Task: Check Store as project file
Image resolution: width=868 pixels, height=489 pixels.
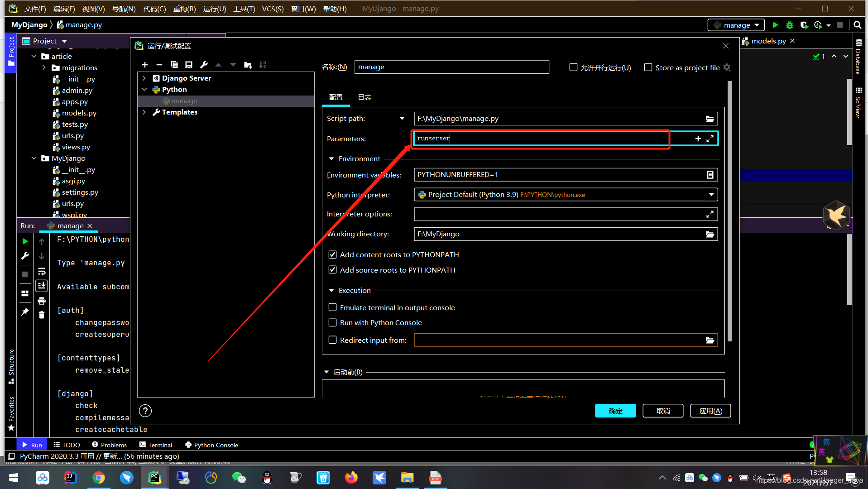Action: [x=648, y=67]
